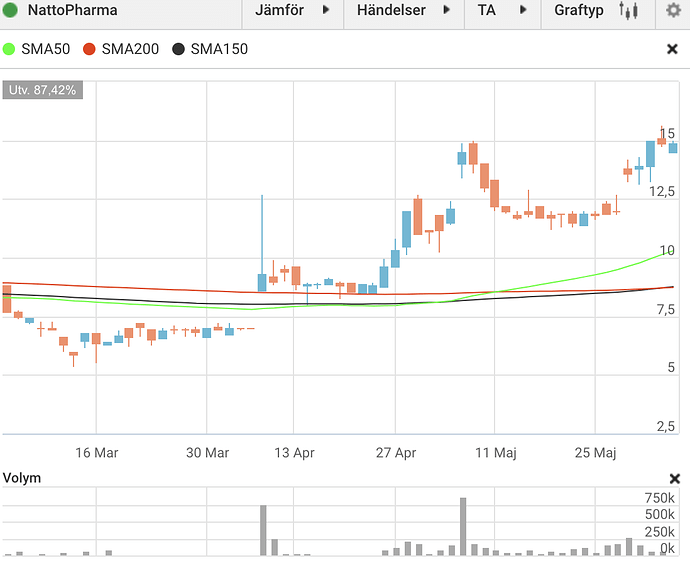Viewport: 690px width, 568px height.
Task: Open the chart settings gear icon
Action: [673, 10]
